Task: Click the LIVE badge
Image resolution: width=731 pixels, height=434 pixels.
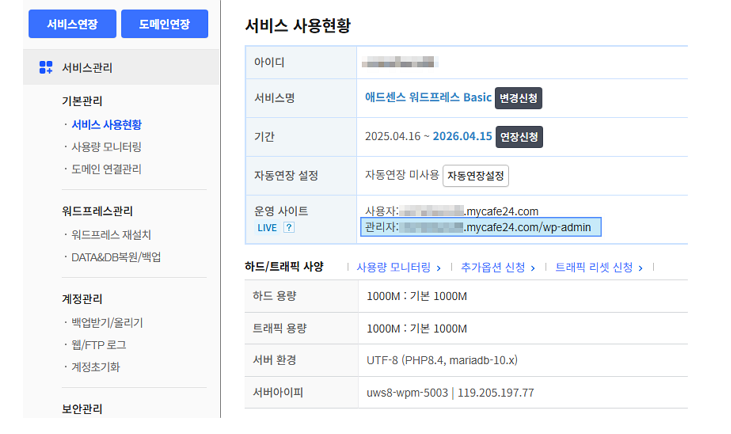Action: tap(267, 227)
